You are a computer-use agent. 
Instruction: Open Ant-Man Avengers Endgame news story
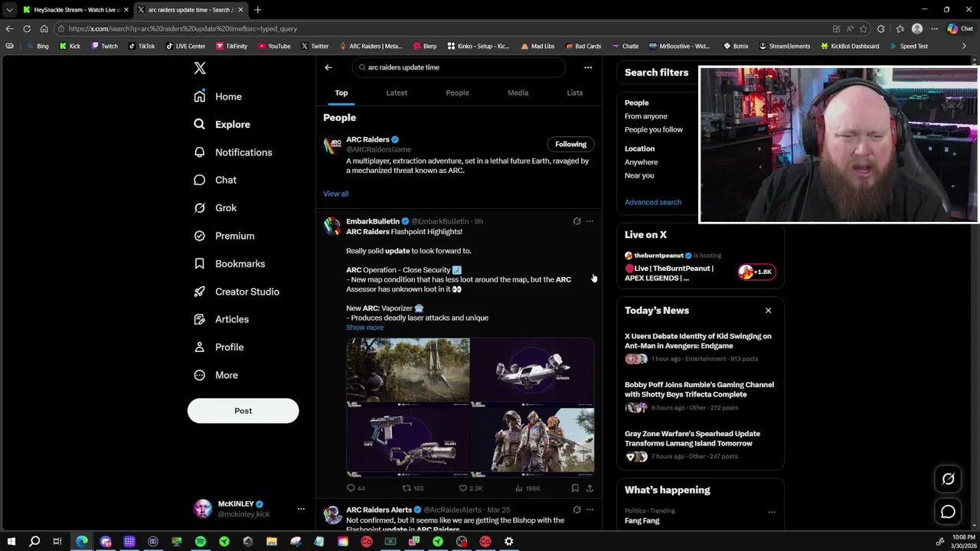[x=700, y=348]
